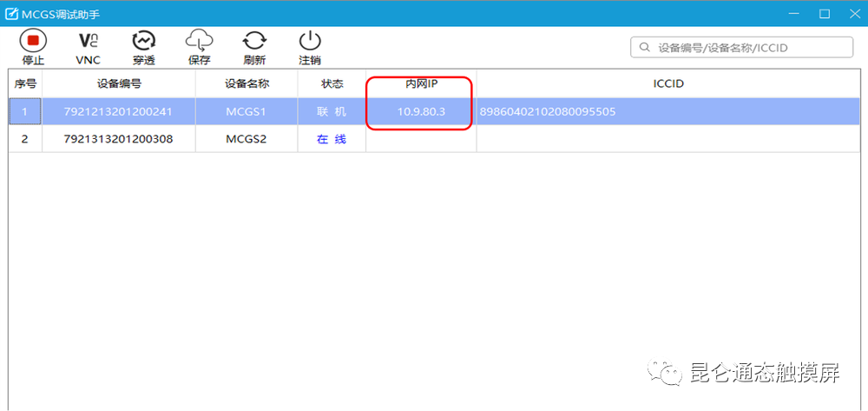Click the 联机 status cell
The image size is (868, 411).
coord(332,112)
